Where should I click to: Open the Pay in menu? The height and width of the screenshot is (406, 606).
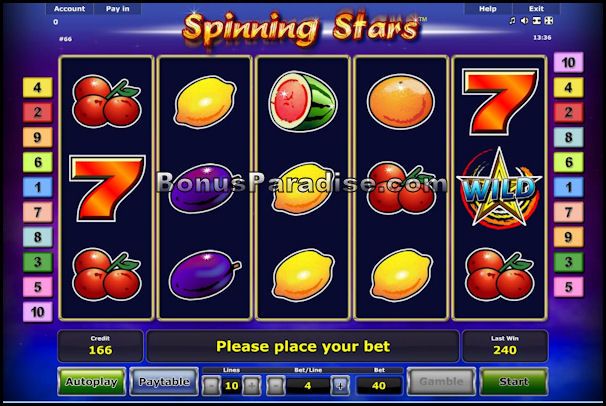click(x=117, y=8)
